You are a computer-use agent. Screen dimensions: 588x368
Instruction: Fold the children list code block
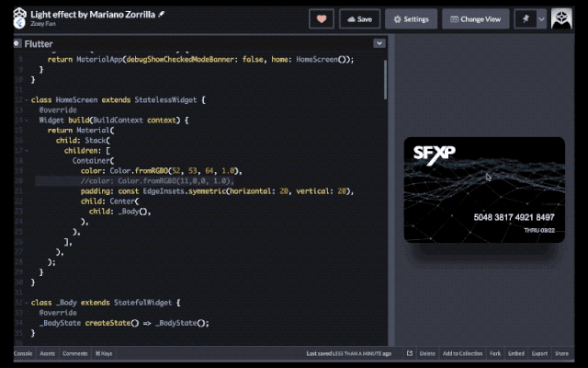25,150
